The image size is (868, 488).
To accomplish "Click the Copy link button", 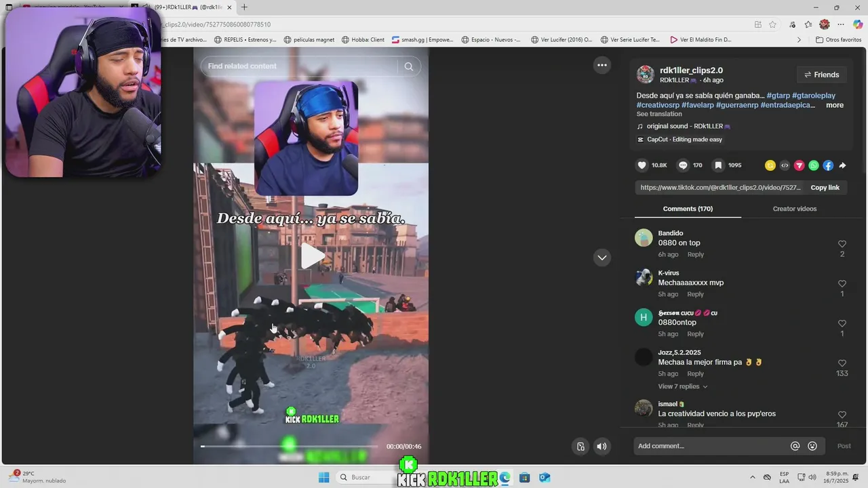I will pyautogui.click(x=825, y=188).
